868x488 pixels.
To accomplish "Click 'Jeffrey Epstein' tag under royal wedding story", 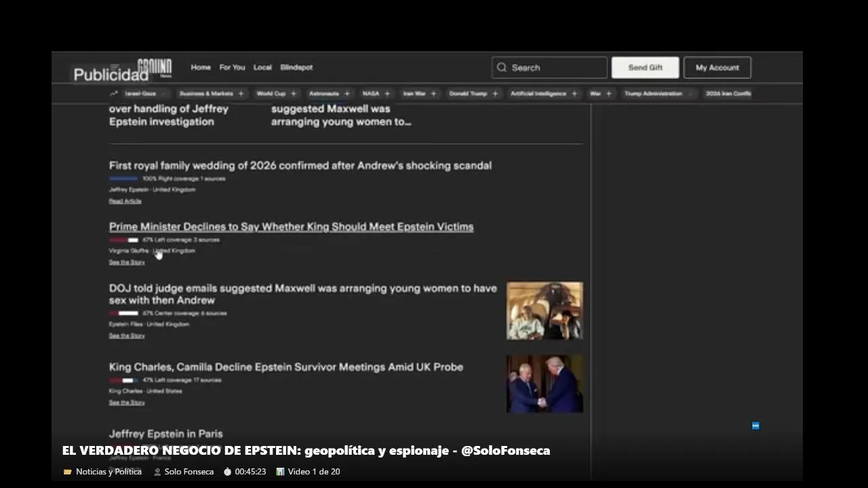I will click(x=129, y=190).
